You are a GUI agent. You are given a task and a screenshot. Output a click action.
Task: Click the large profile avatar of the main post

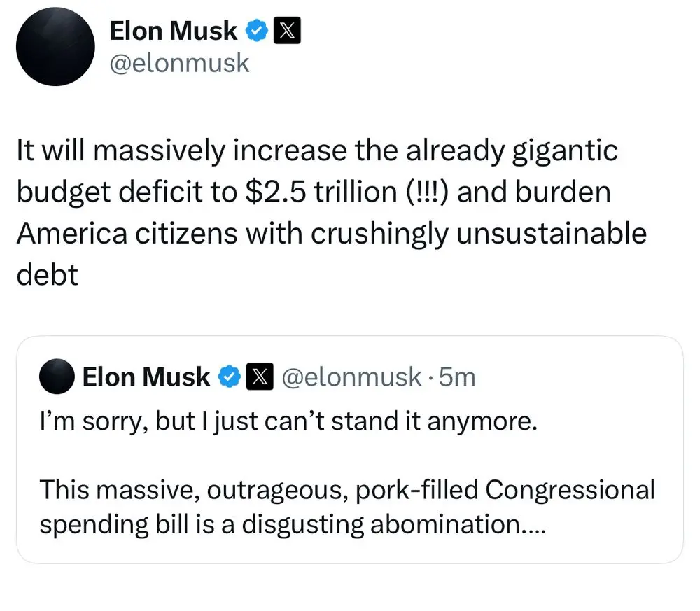point(55,48)
